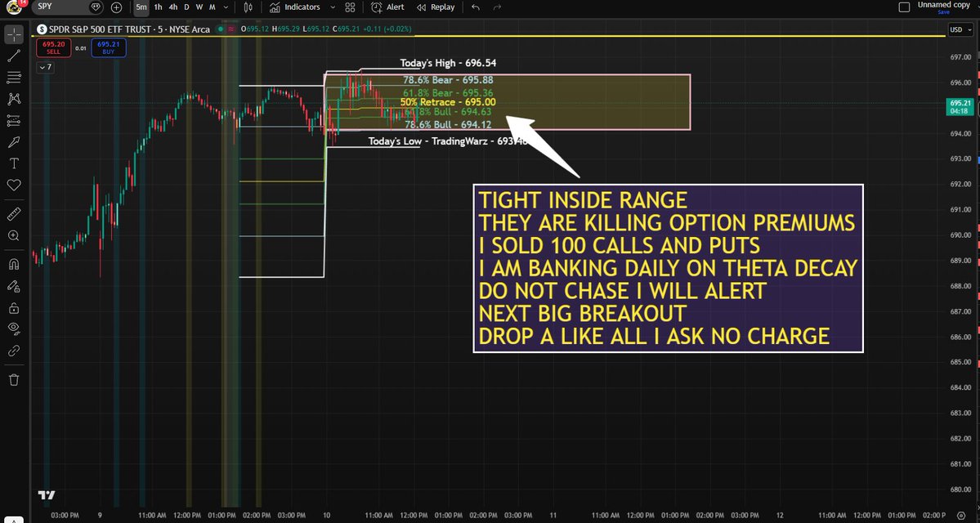Screen dimensions: 980x523
Task: Open the XABCD pattern tools
Action: pyautogui.click(x=14, y=99)
